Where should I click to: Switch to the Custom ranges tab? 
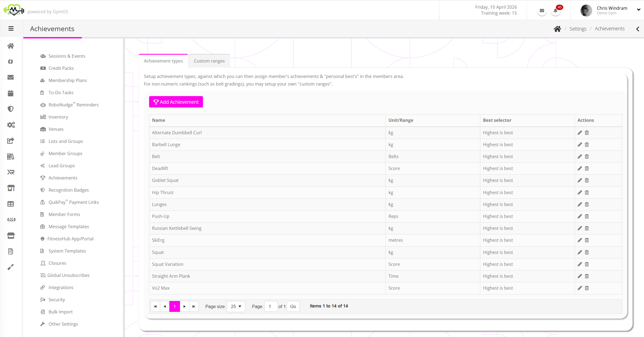pos(209,61)
